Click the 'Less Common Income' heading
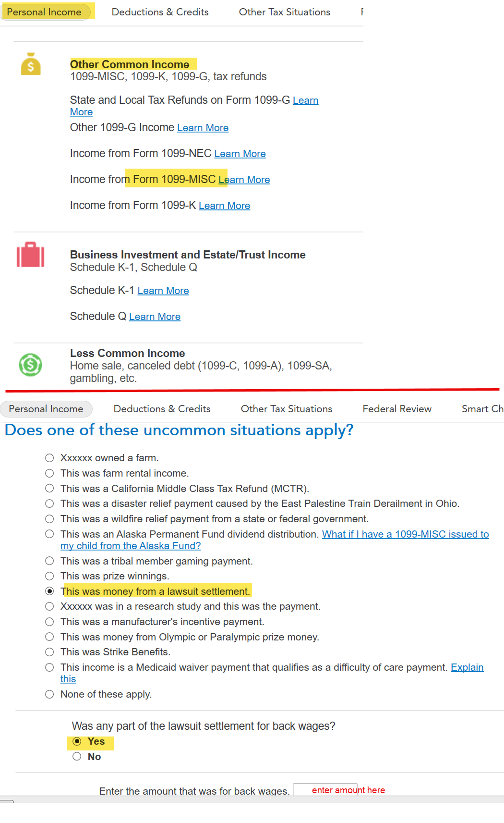 point(127,353)
